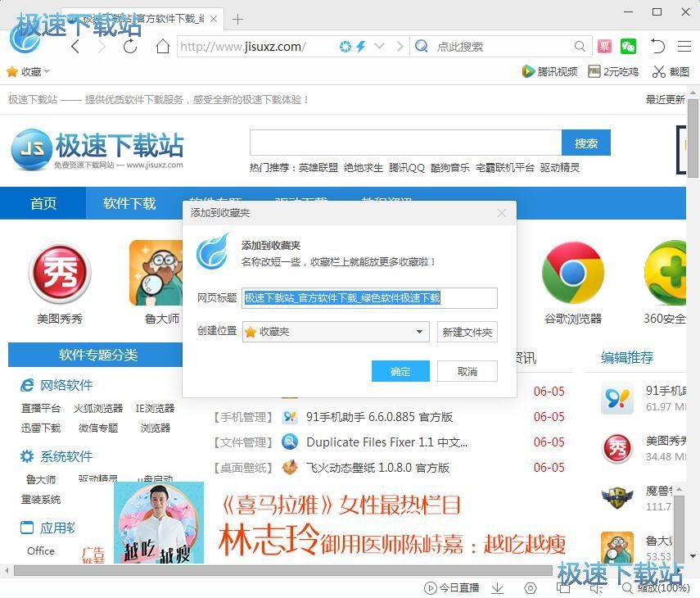Open the 谷歌浏览器 Chrome icon
Screen dimensions: 700x598
pyautogui.click(x=573, y=273)
